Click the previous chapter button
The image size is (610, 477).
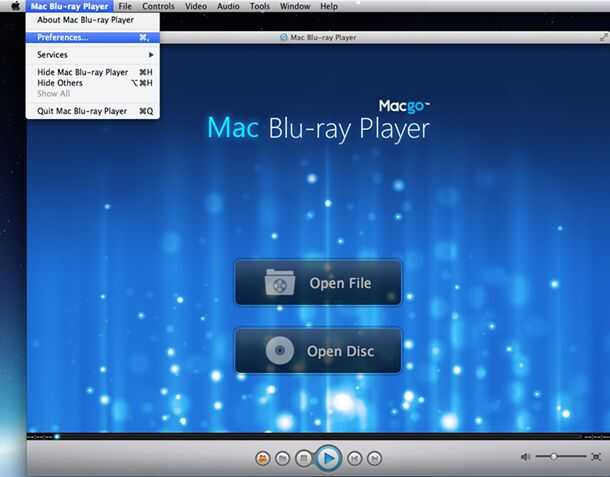354,458
